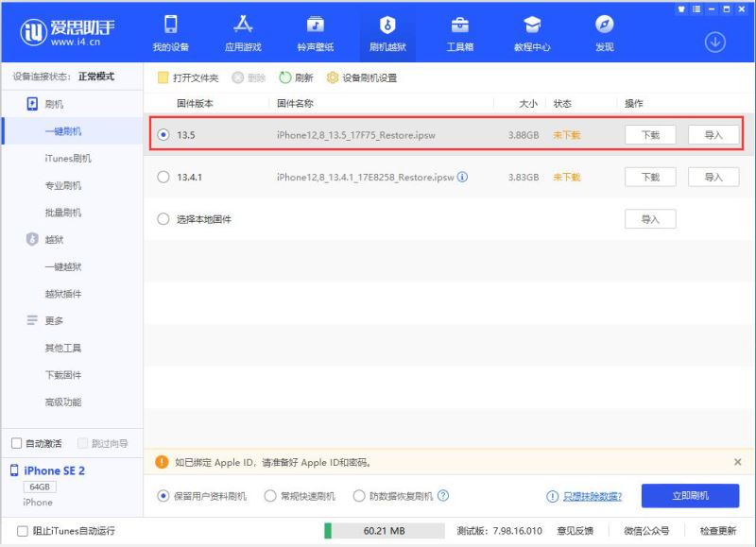Click the info icon next to 13.4.1 firmware name
This screenshot has height=547, width=756.
[462, 177]
